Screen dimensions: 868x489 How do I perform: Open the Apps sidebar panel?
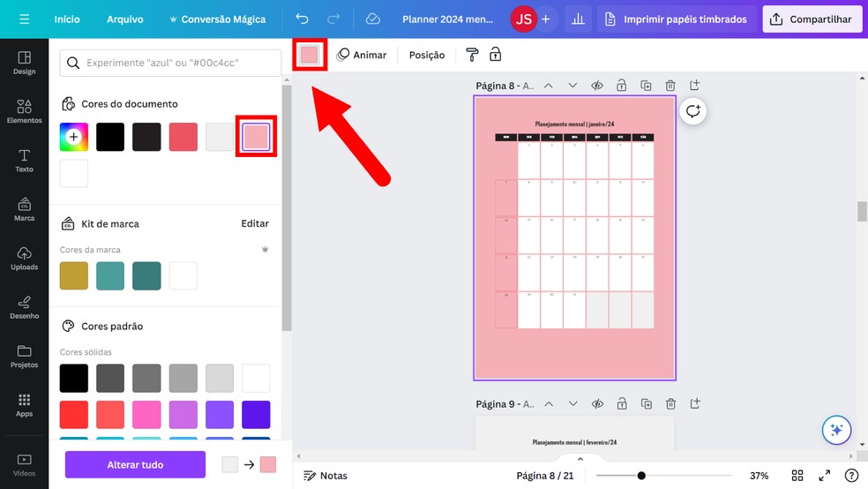[25, 405]
